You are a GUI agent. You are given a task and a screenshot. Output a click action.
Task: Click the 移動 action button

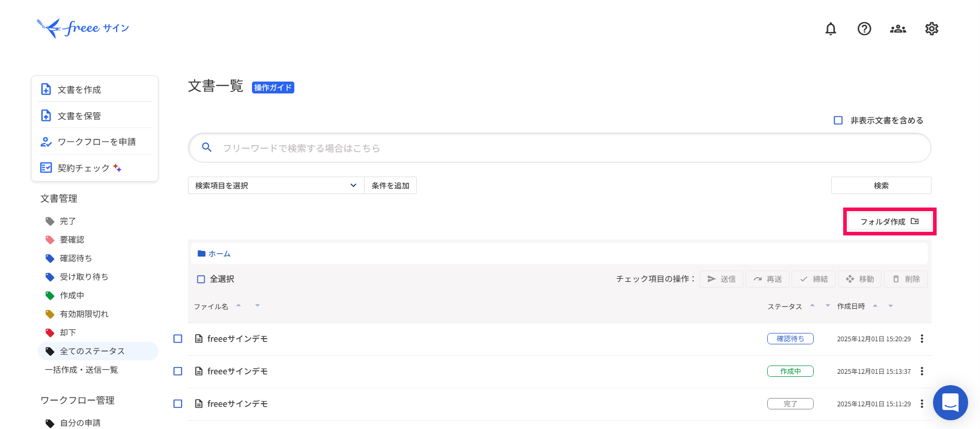coord(860,279)
